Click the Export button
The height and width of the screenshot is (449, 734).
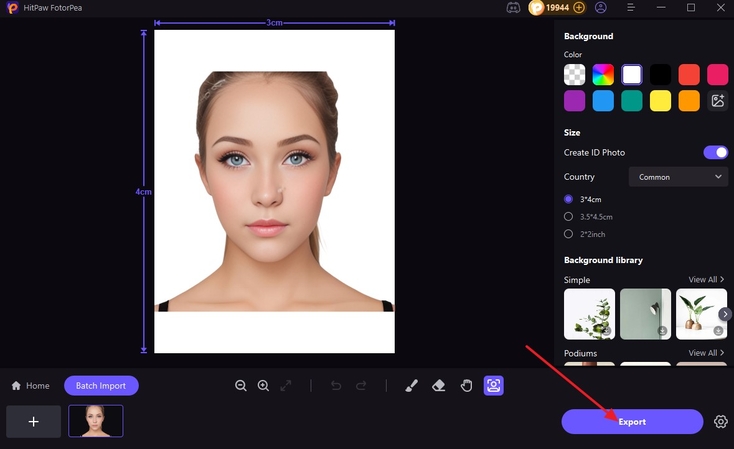pos(632,421)
